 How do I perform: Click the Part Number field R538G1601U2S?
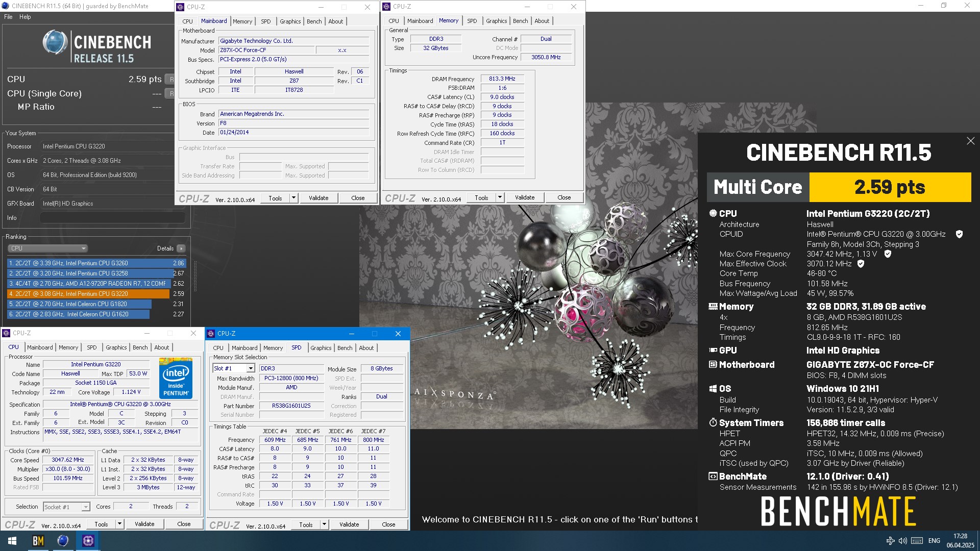click(291, 406)
